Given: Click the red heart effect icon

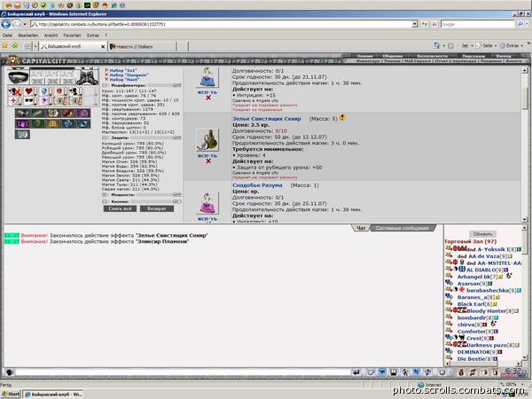Looking at the screenshot, I should tap(29, 91).
